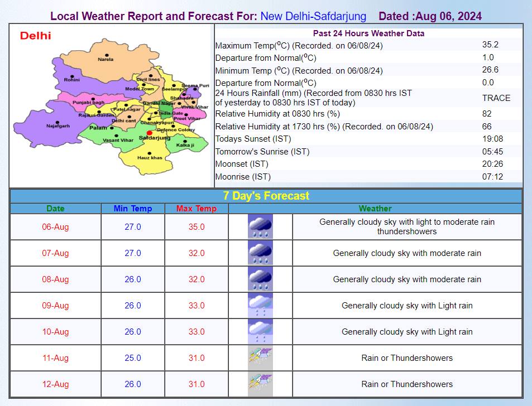Screen dimensions: 532x406
Task: Click the 10-Aug light rain icon
Action: pyautogui.click(x=260, y=332)
